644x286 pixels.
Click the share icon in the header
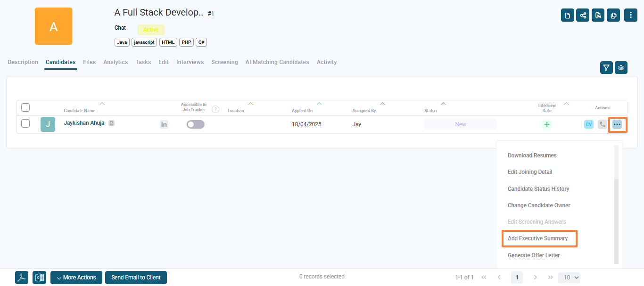pyautogui.click(x=583, y=15)
